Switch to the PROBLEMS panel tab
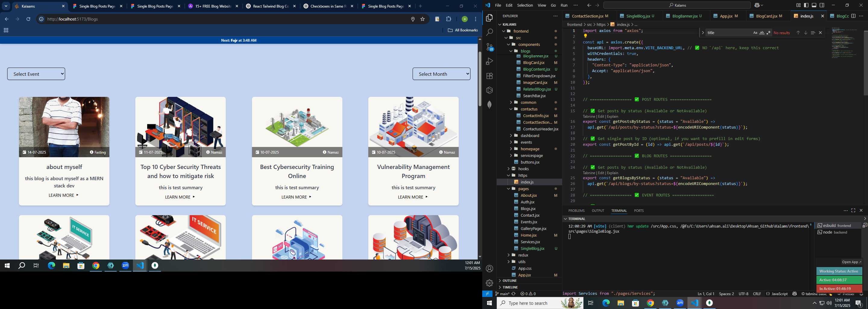This screenshot has height=309, width=868. tap(576, 211)
